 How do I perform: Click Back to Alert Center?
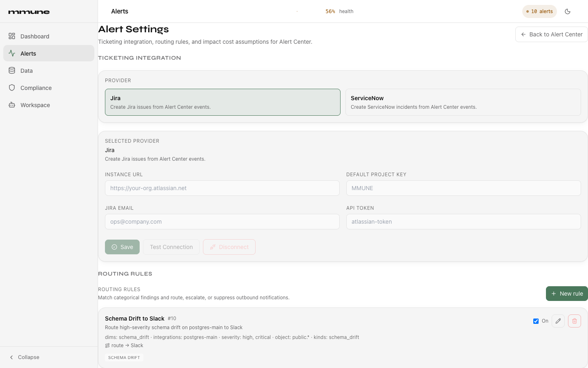pos(552,34)
